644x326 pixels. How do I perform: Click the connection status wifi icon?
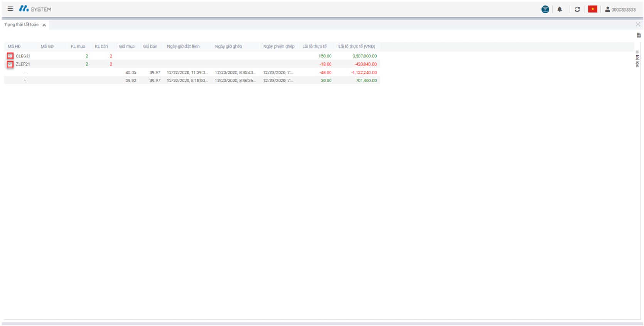coord(545,10)
